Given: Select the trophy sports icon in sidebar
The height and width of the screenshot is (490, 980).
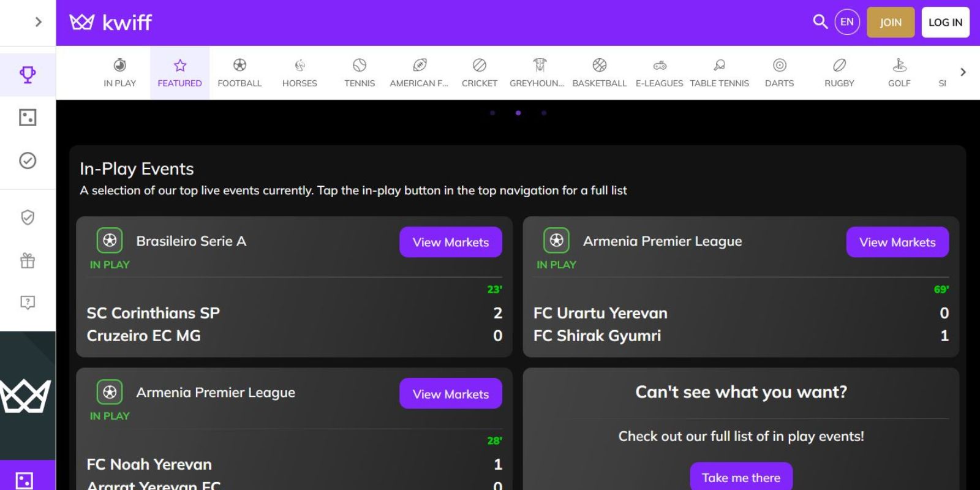Looking at the screenshot, I should coord(28,75).
